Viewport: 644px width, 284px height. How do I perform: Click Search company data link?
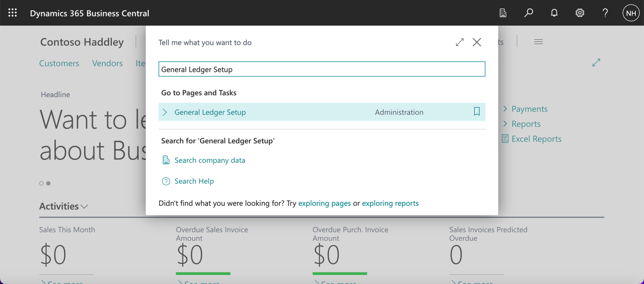click(210, 160)
